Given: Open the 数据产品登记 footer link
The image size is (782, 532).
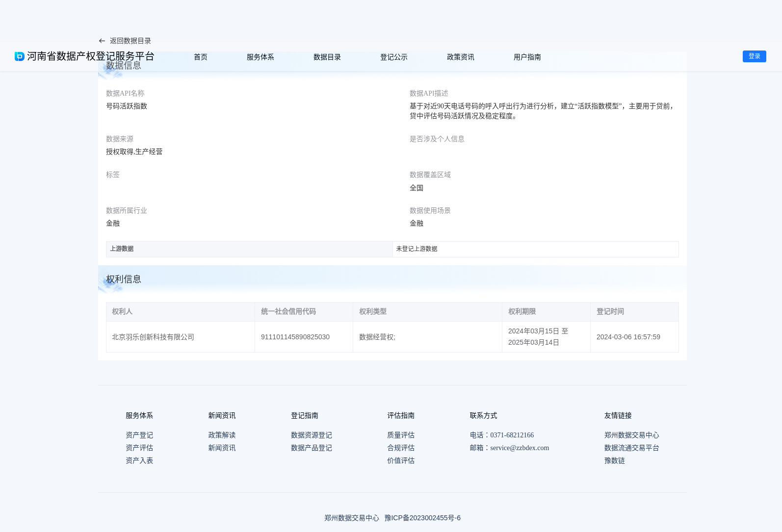Looking at the screenshot, I should click(x=312, y=448).
